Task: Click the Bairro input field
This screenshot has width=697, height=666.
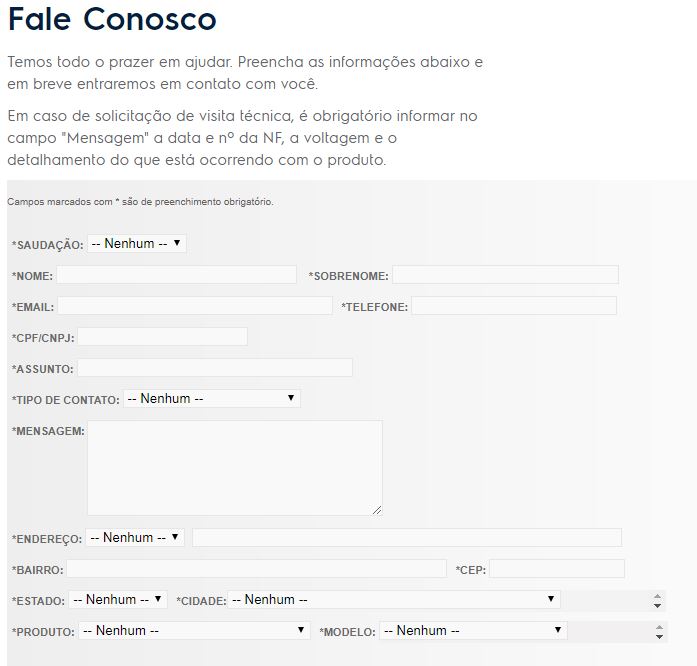Action: (256, 569)
